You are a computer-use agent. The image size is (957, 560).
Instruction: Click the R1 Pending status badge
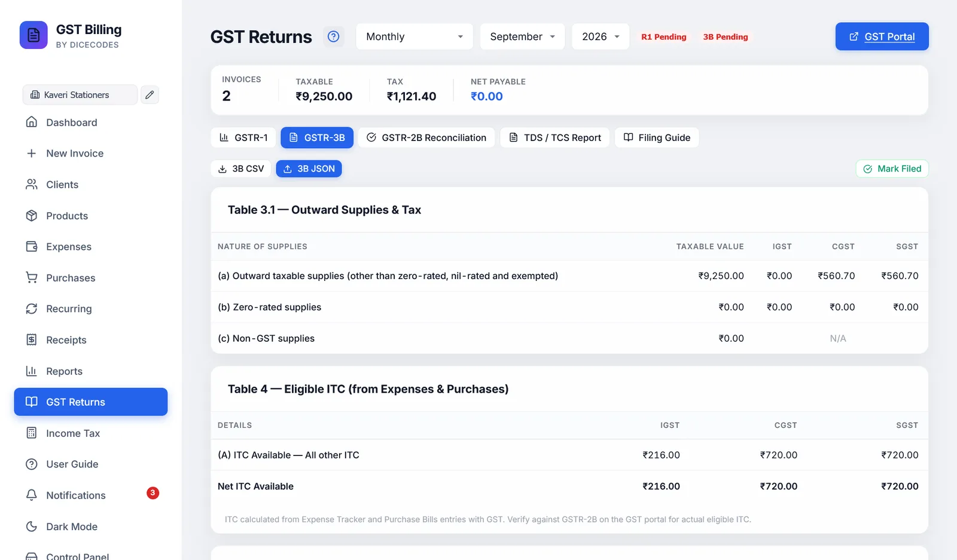pyautogui.click(x=664, y=36)
